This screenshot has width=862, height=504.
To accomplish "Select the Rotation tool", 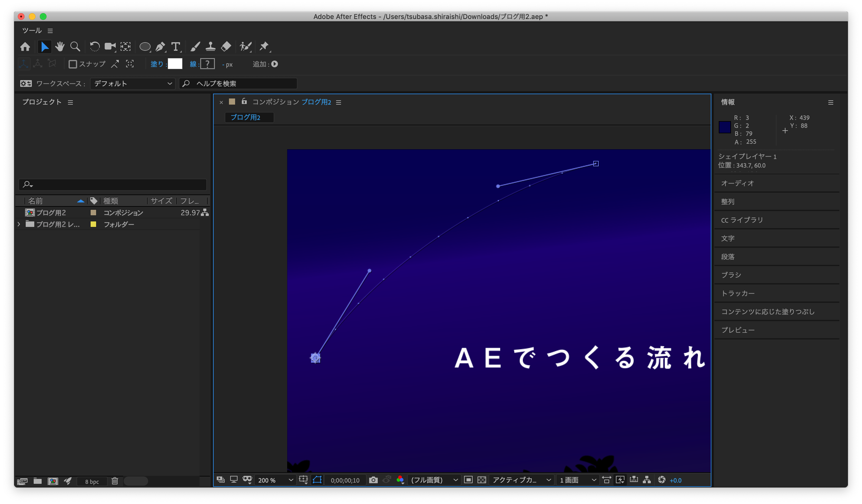I will (x=94, y=46).
